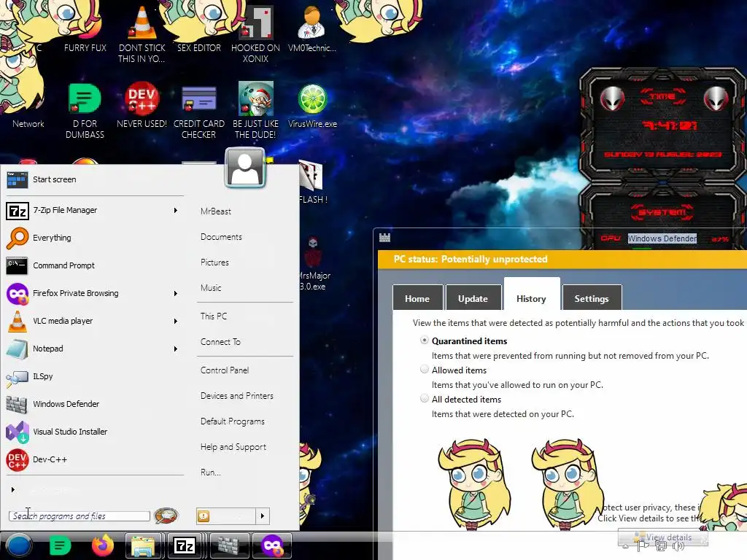This screenshot has width=747, height=560.
Task: Open Default Programs entry
Action: tap(233, 421)
